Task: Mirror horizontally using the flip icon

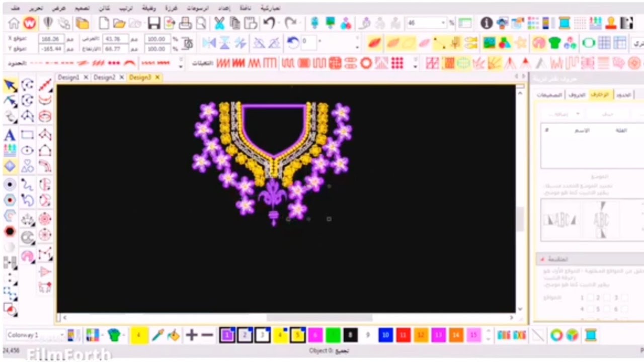Action: [x=209, y=43]
